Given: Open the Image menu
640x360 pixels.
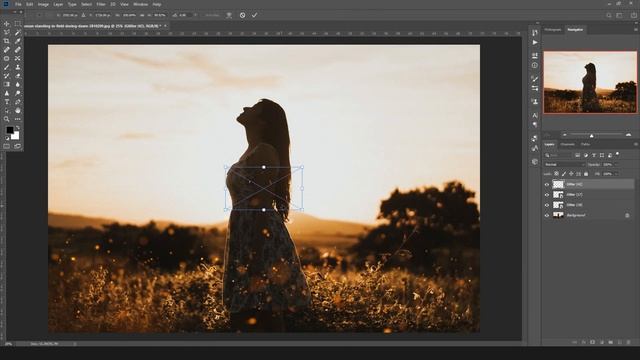Looking at the screenshot, I should [43, 4].
